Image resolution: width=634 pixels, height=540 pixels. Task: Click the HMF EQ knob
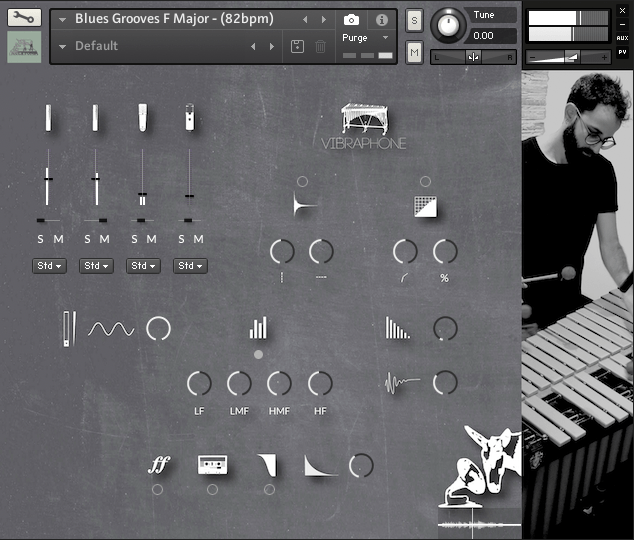[279, 383]
